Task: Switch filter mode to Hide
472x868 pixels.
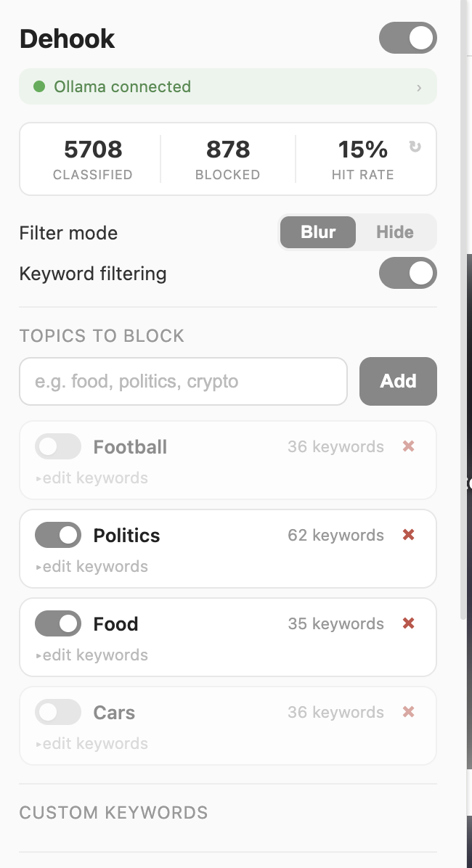Action: click(394, 232)
